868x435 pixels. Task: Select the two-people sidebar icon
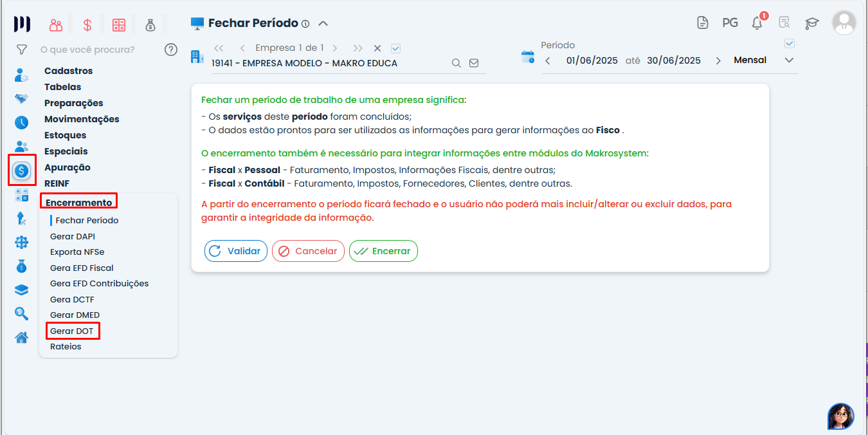[21, 147]
